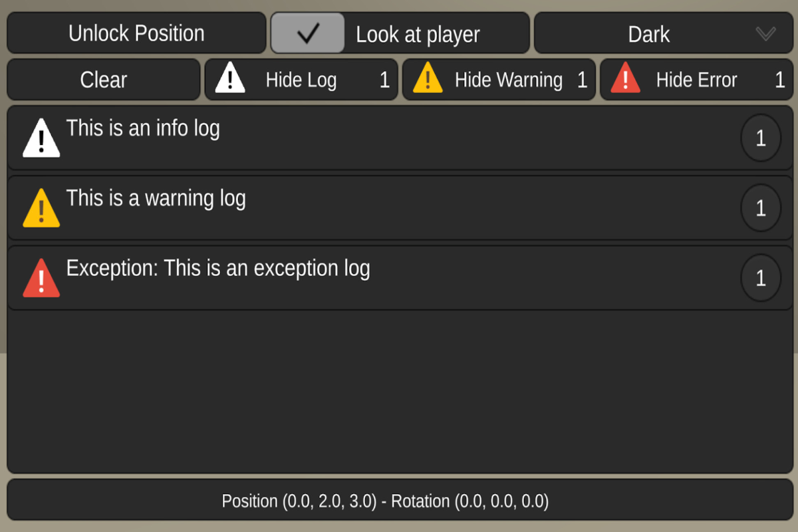
Task: Clear all console logs
Action: click(x=104, y=80)
